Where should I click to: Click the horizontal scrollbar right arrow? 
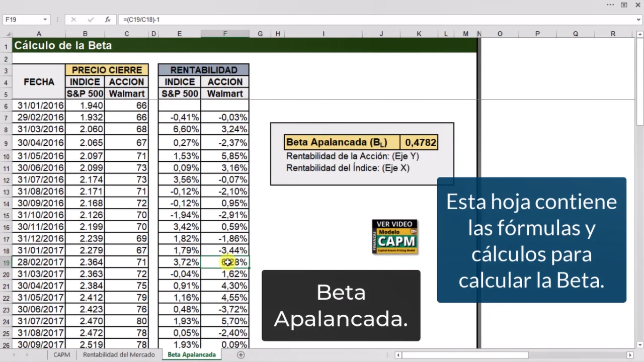(631, 355)
